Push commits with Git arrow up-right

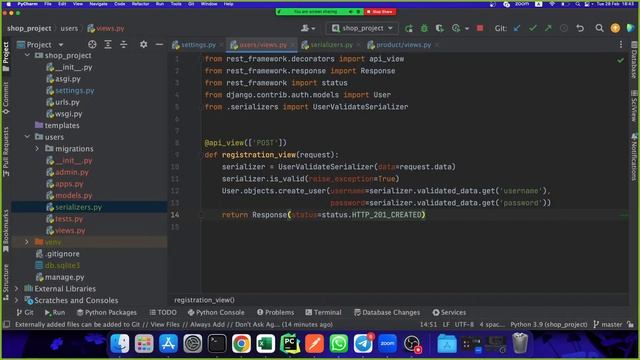point(548,28)
